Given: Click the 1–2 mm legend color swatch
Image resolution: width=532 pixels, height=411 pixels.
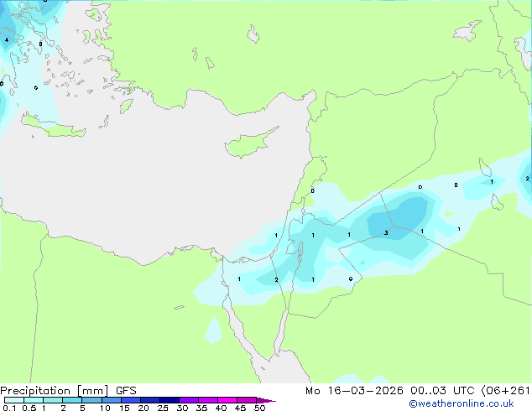Looking at the screenshot, I should click(x=53, y=400).
